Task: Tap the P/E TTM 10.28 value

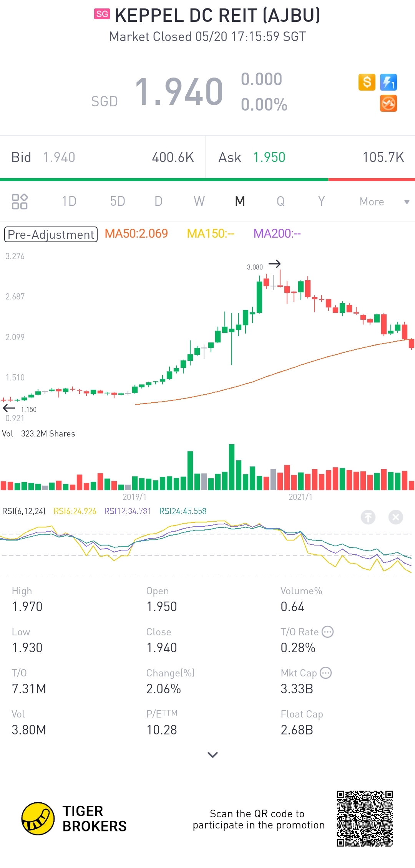Action: pos(162,730)
